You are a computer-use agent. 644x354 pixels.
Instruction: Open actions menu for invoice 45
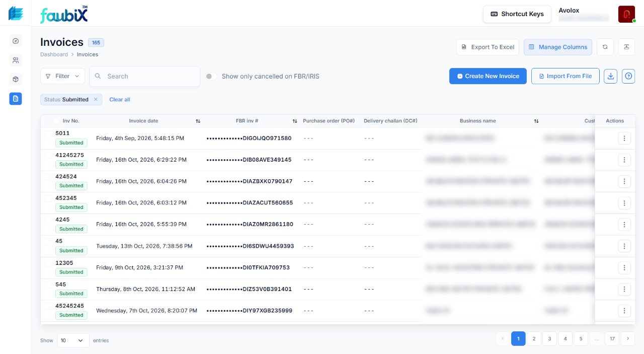click(x=624, y=246)
